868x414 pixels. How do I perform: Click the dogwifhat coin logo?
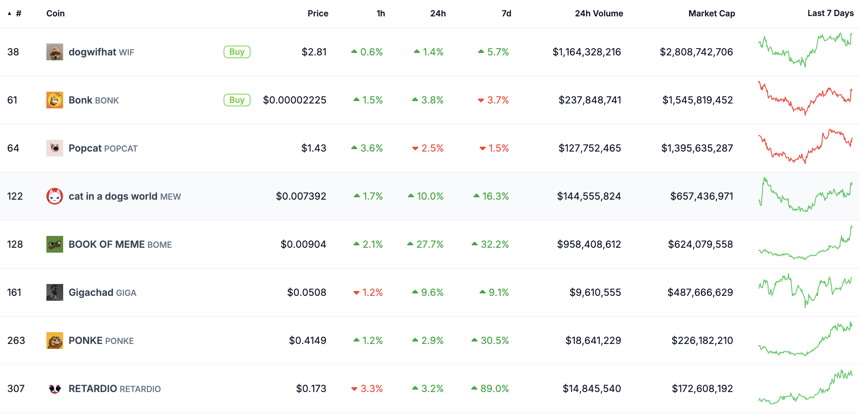pyautogui.click(x=55, y=52)
